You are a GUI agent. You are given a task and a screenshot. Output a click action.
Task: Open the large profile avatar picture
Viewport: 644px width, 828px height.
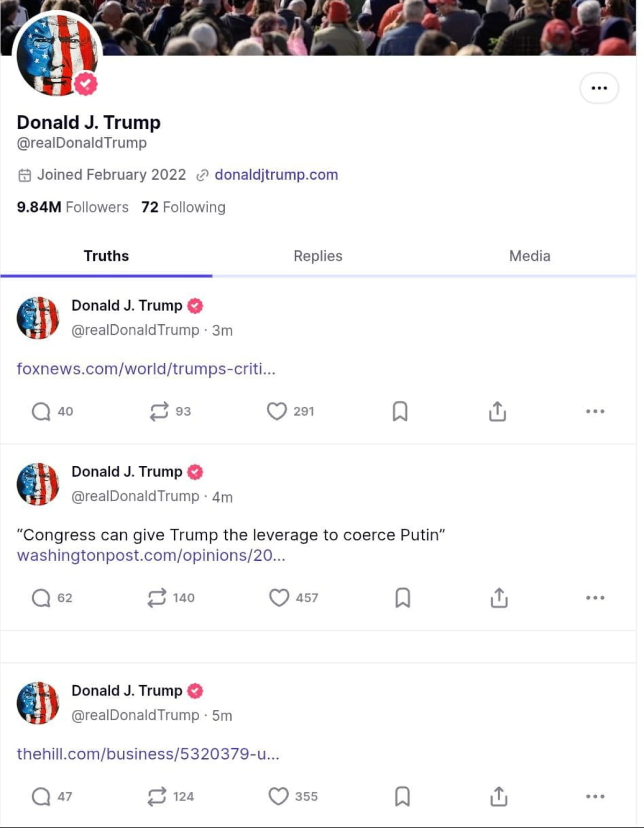(57, 55)
